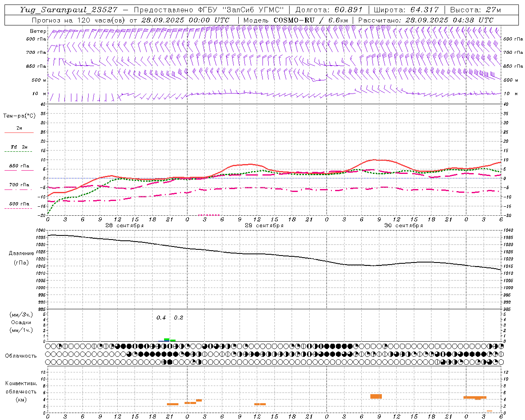Click the Облачность row label

(21, 356)
